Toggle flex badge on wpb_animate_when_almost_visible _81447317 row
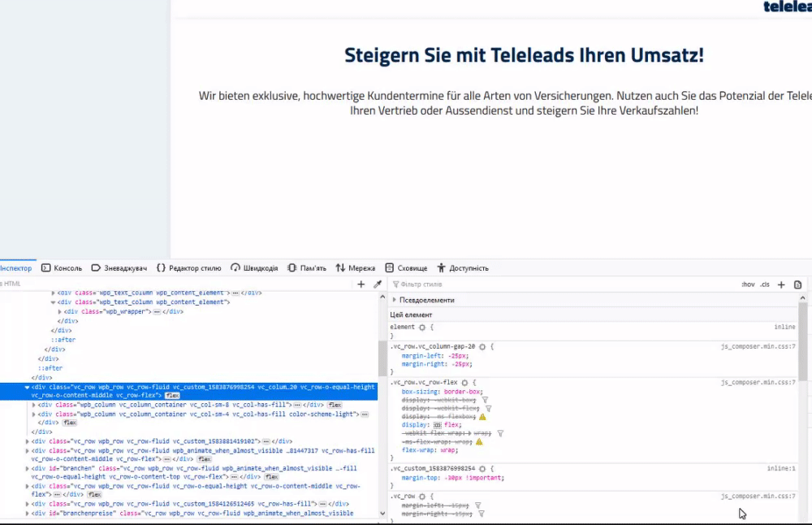The width and height of the screenshot is (812, 525). (x=204, y=459)
